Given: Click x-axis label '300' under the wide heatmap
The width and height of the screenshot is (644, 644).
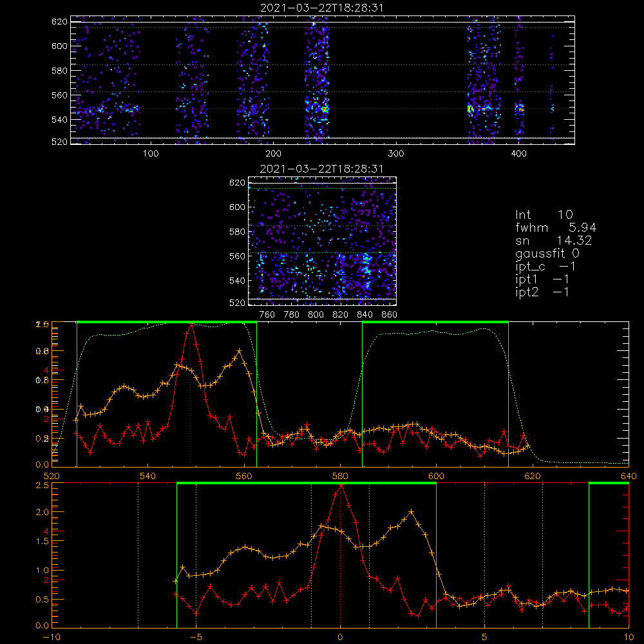Looking at the screenshot, I should tap(396, 154).
